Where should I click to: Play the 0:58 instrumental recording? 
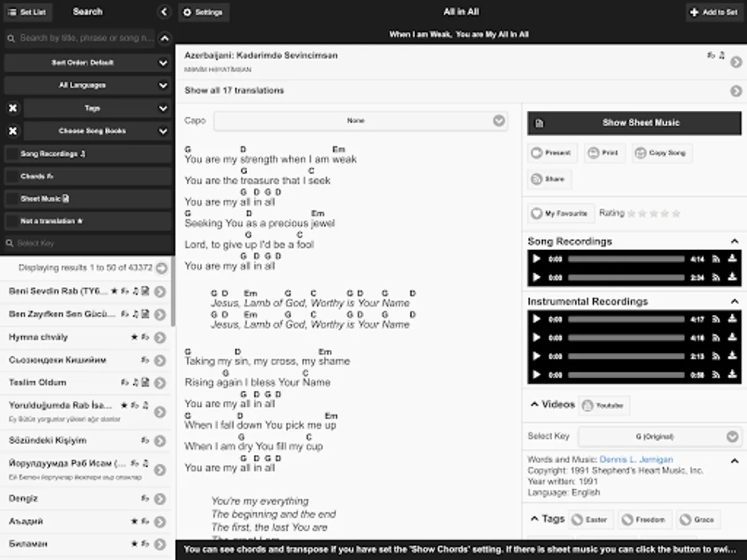(x=536, y=375)
